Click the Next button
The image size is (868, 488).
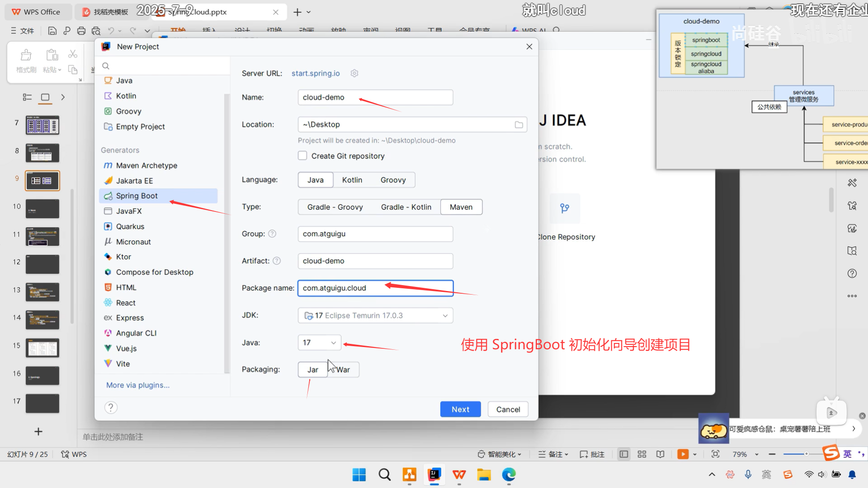[x=460, y=409]
